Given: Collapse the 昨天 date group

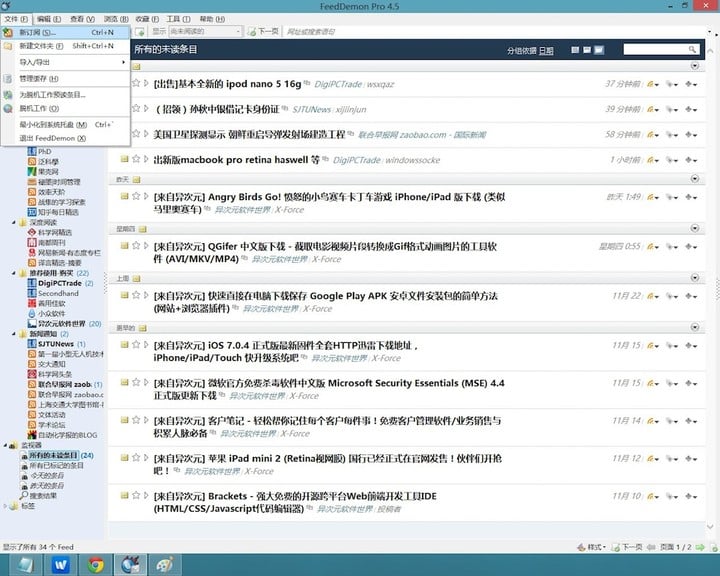Looking at the screenshot, I should click(x=695, y=179).
